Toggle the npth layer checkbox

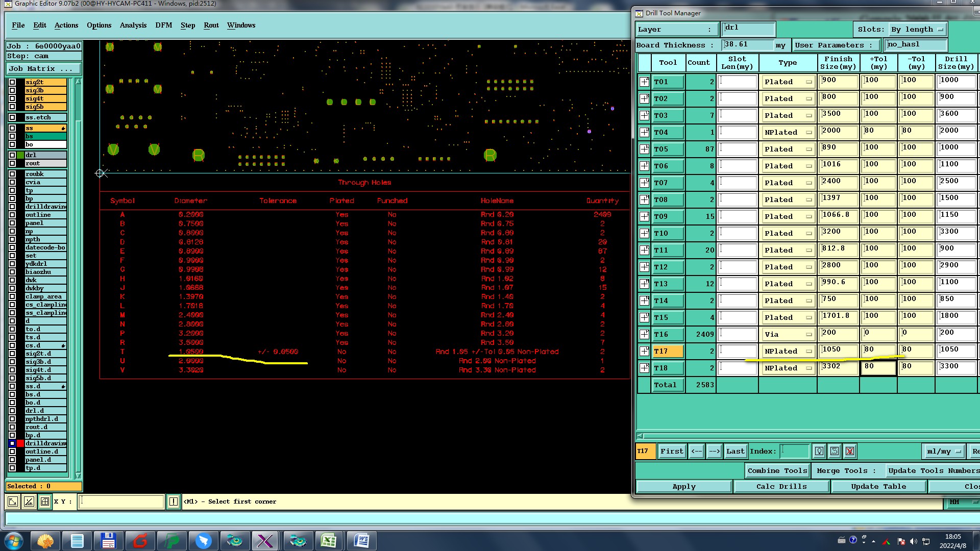[x=12, y=239]
